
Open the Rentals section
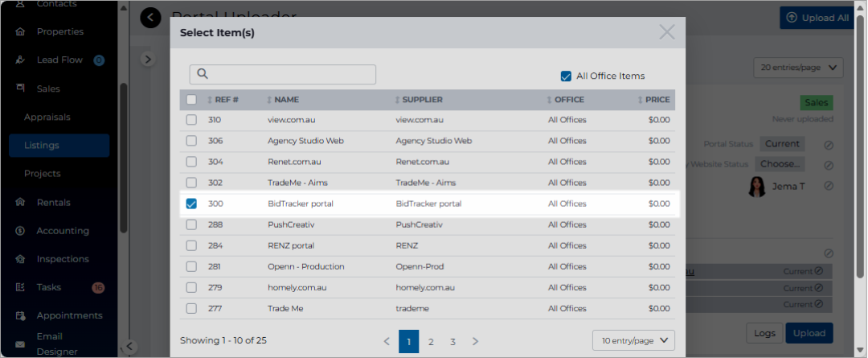click(54, 202)
